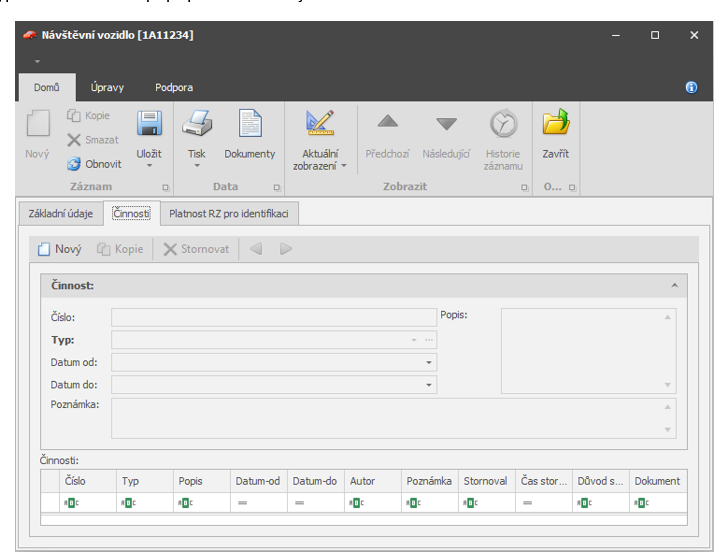727x557 pixels.
Task: Close window with Zavřít folder icon
Action: pos(556,122)
